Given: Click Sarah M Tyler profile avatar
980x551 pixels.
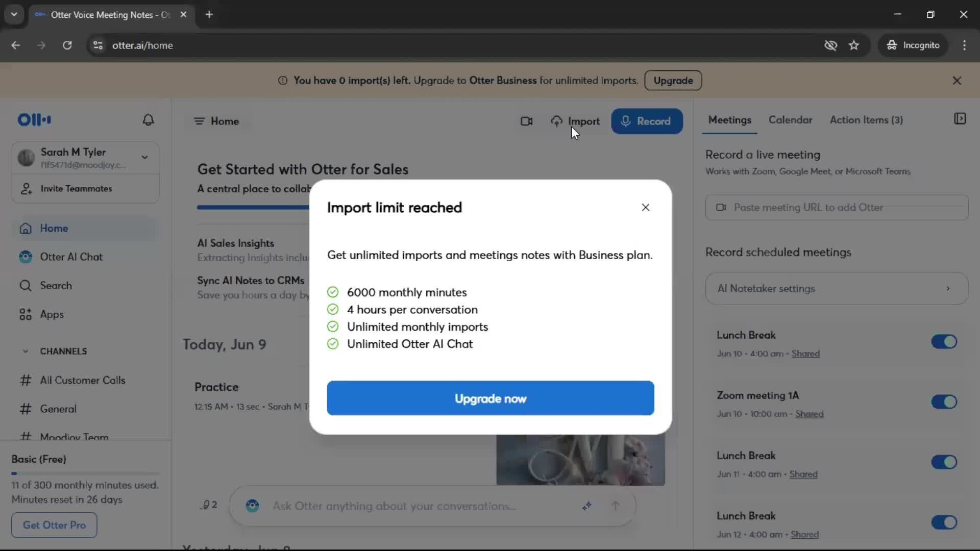Looking at the screenshot, I should click(x=26, y=158).
